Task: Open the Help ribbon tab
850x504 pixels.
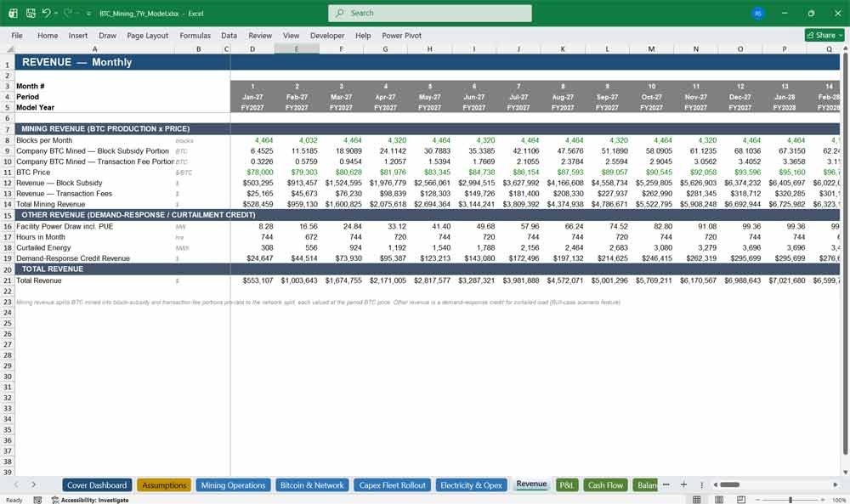Action: pos(363,35)
